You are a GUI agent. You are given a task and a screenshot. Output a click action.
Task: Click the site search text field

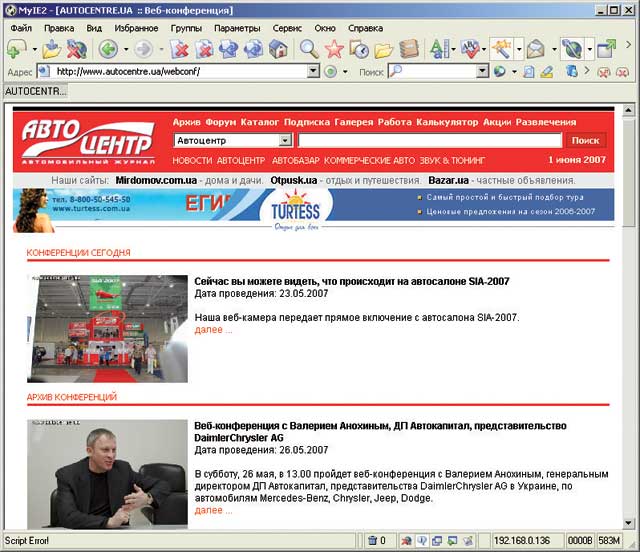click(x=428, y=141)
